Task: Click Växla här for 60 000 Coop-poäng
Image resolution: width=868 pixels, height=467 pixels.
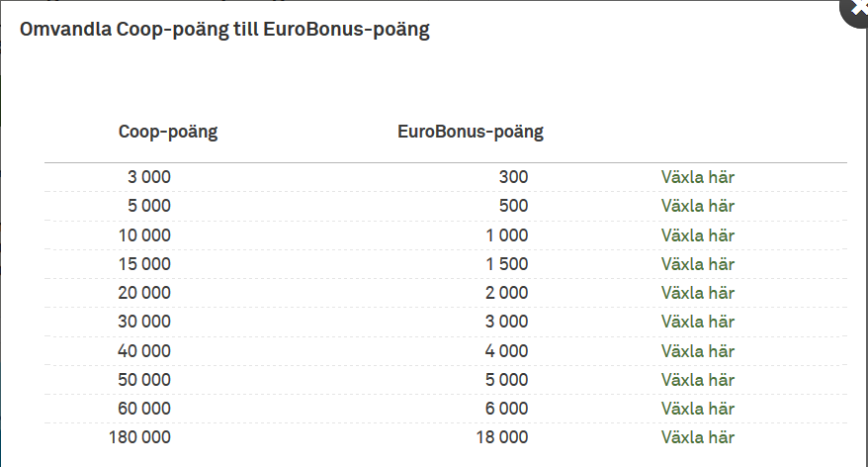Action: 697,409
